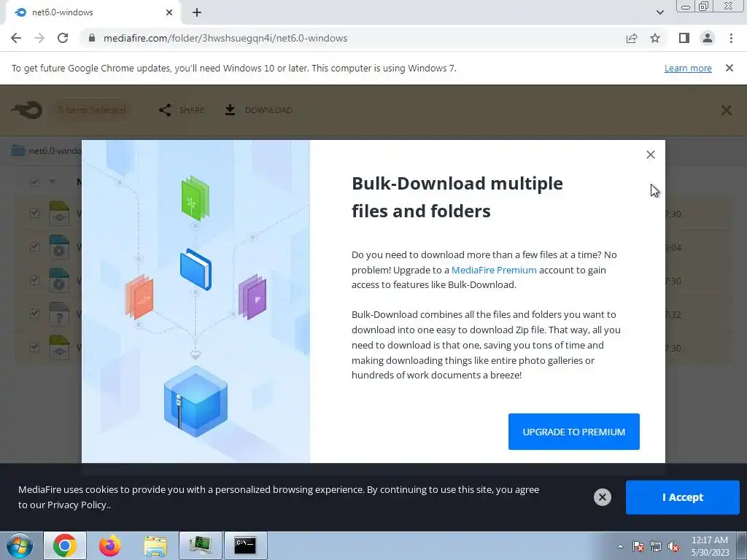Open Windows Explorer from the taskbar

click(155, 545)
